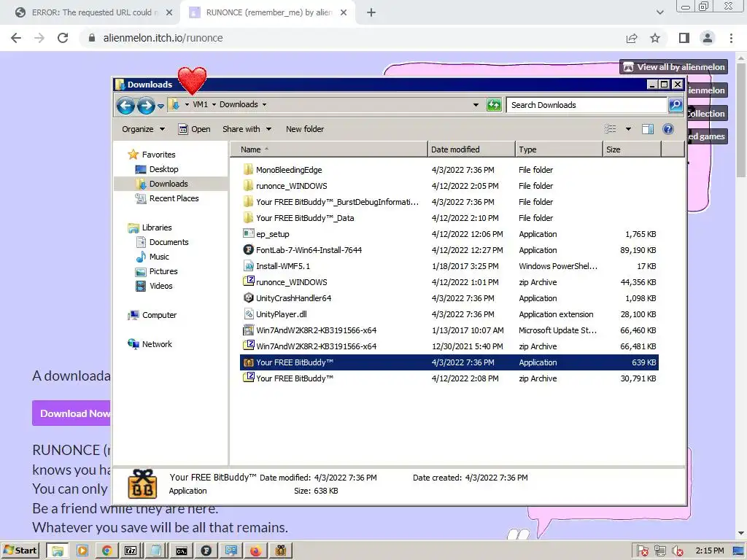Click the muted volume tray icon
Image resolution: width=747 pixels, height=560 pixels.
pyautogui.click(x=677, y=551)
